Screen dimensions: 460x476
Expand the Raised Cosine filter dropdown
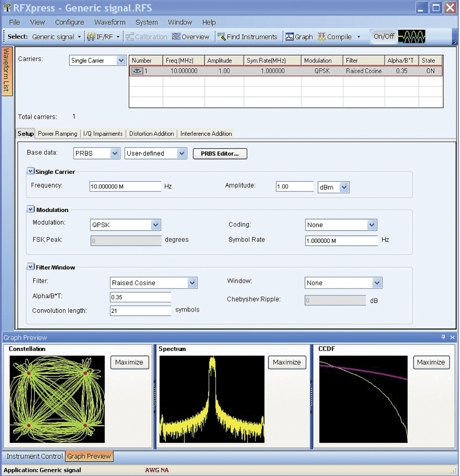click(x=192, y=283)
